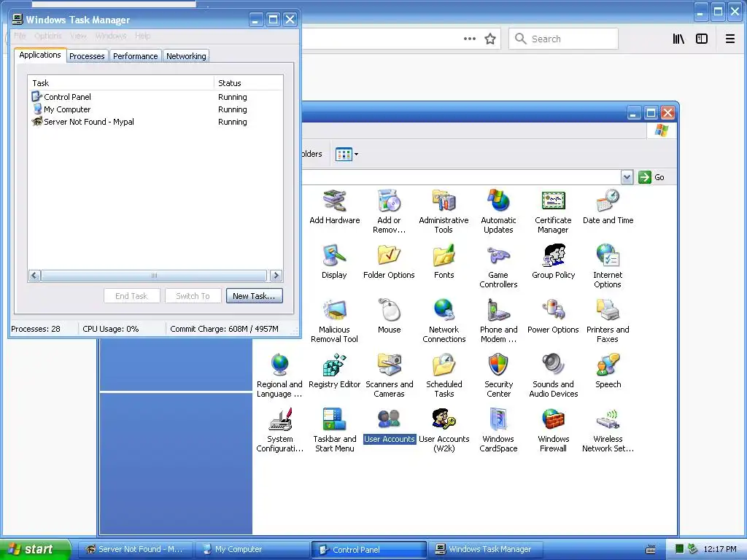
Task: Open Group Policy icon
Action: pyautogui.click(x=553, y=262)
